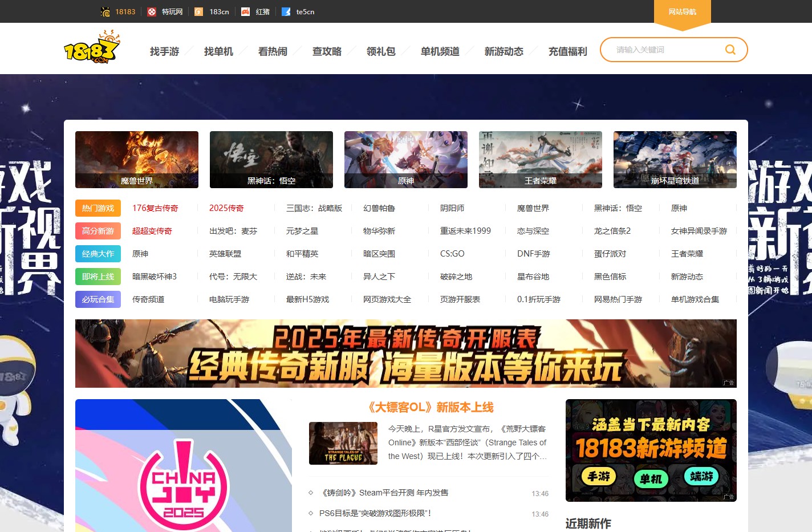Open the 龙之信条2 link
The height and width of the screenshot is (532, 812).
coord(612,231)
